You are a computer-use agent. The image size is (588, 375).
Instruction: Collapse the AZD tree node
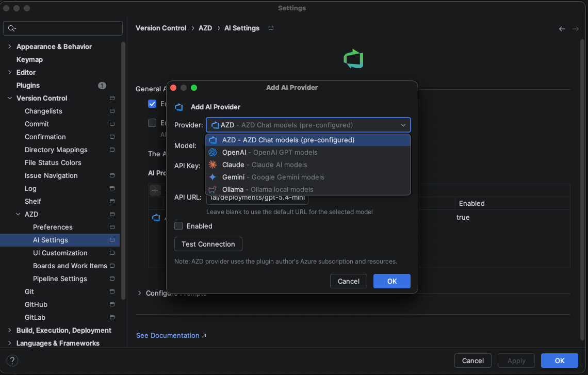click(18, 214)
